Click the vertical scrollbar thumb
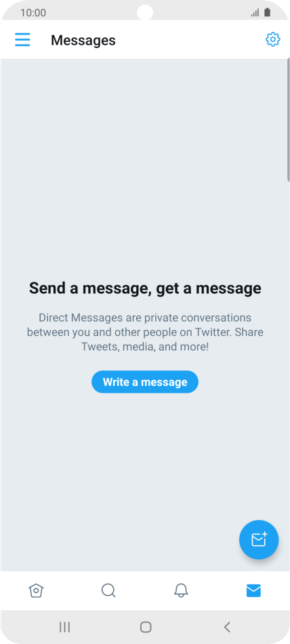The width and height of the screenshot is (290, 644). coord(289,119)
